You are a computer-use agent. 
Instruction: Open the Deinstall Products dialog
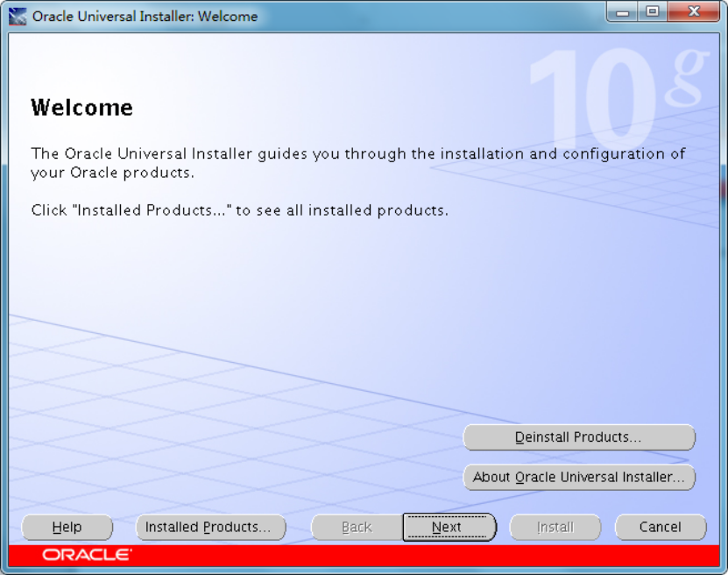578,437
